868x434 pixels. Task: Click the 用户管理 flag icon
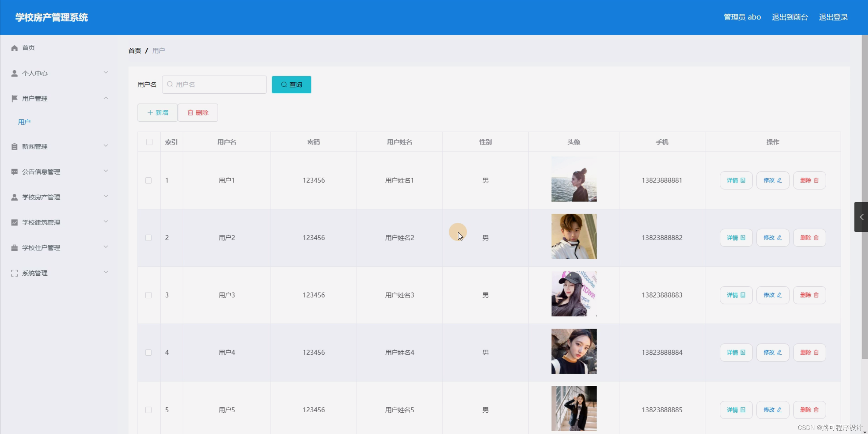(x=14, y=98)
